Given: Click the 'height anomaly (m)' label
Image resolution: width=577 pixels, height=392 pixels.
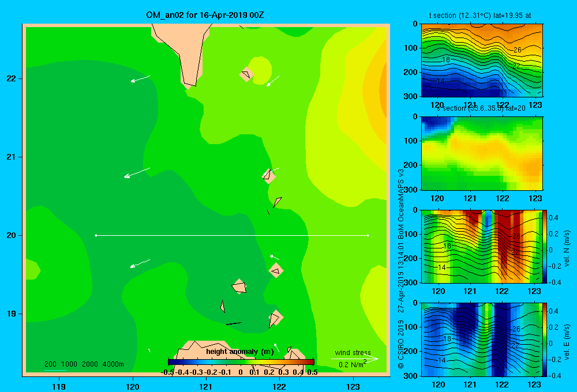Looking at the screenshot, I should click(x=240, y=352).
